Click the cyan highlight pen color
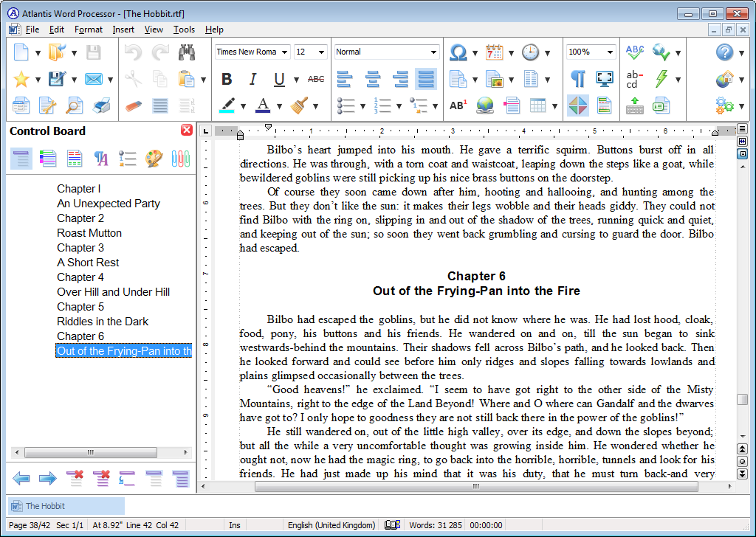Viewport: 756px width, 537px height. (x=227, y=105)
